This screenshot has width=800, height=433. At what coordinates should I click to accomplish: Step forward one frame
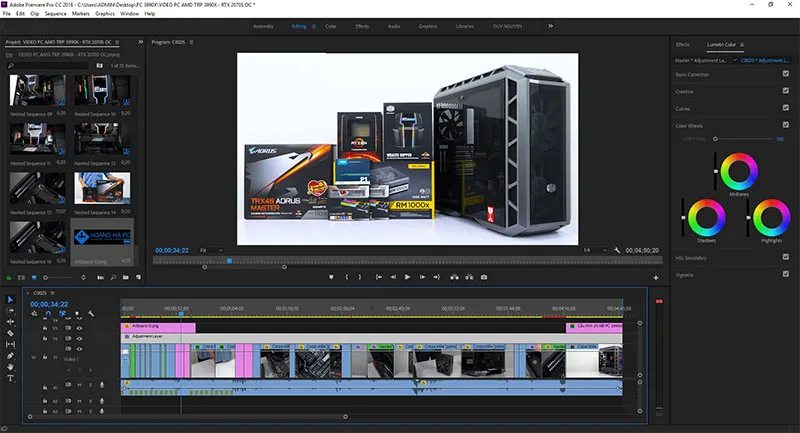pyautogui.click(x=422, y=277)
